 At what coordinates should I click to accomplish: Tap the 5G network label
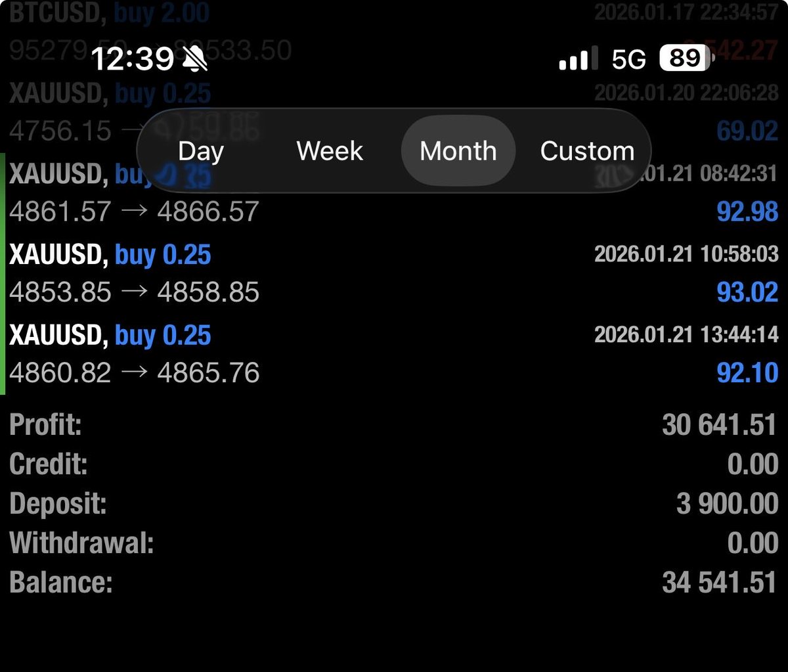(x=629, y=59)
